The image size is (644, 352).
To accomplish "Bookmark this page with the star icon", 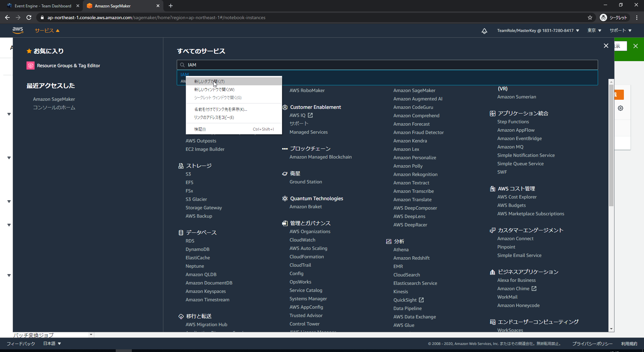I will (x=590, y=17).
